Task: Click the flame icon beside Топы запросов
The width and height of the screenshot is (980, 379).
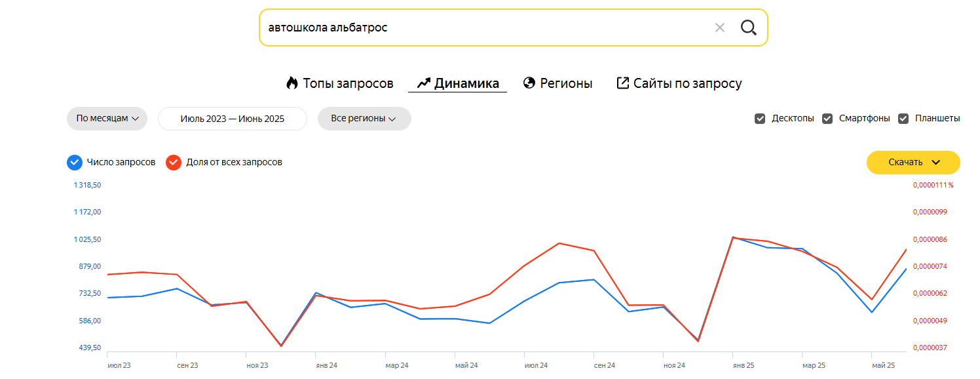Action: pos(292,83)
